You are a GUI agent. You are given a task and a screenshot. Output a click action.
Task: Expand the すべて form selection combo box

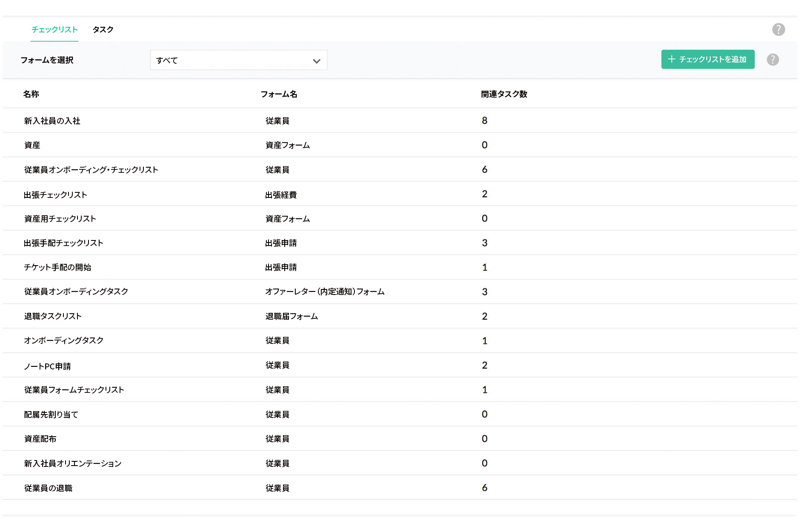(x=238, y=60)
